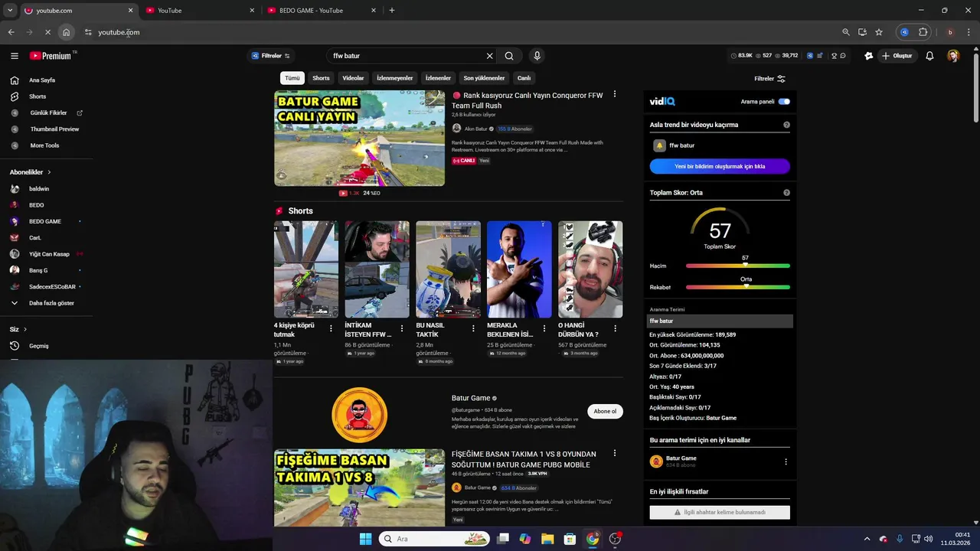Open notifications bell icon
The height and width of the screenshot is (551, 980).
[x=929, y=56]
